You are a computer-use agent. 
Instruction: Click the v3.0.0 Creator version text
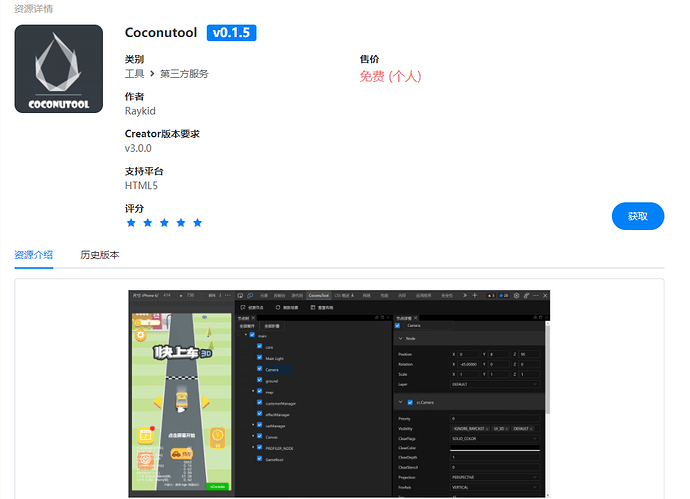click(x=138, y=148)
